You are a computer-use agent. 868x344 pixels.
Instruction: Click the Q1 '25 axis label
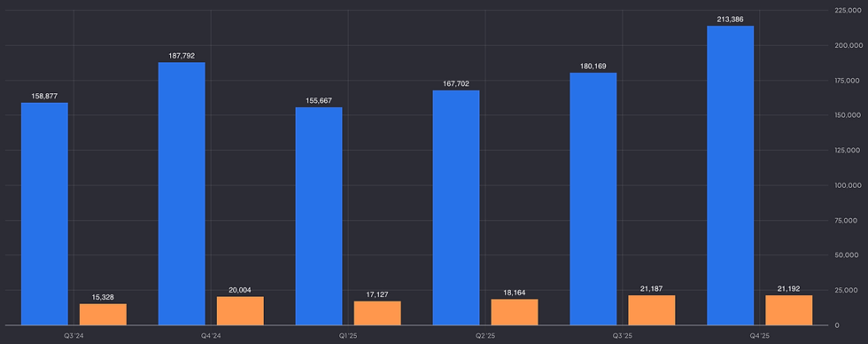348,336
